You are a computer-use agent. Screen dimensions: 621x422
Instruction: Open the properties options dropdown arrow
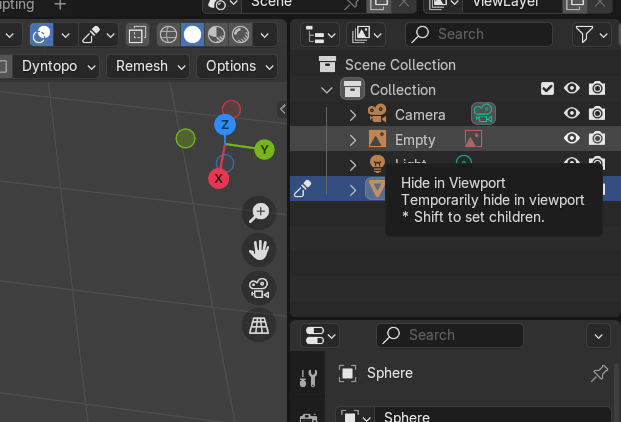[x=598, y=336]
